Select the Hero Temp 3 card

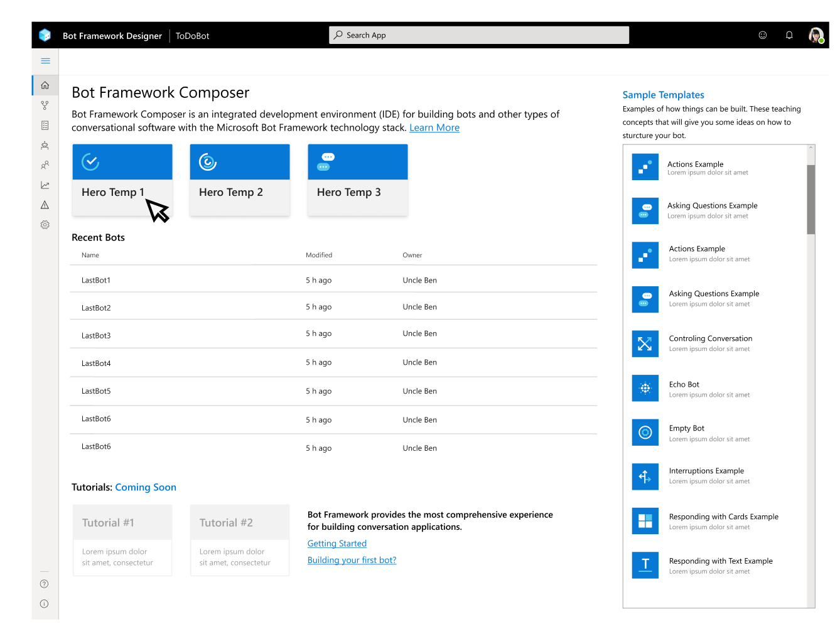click(x=358, y=180)
